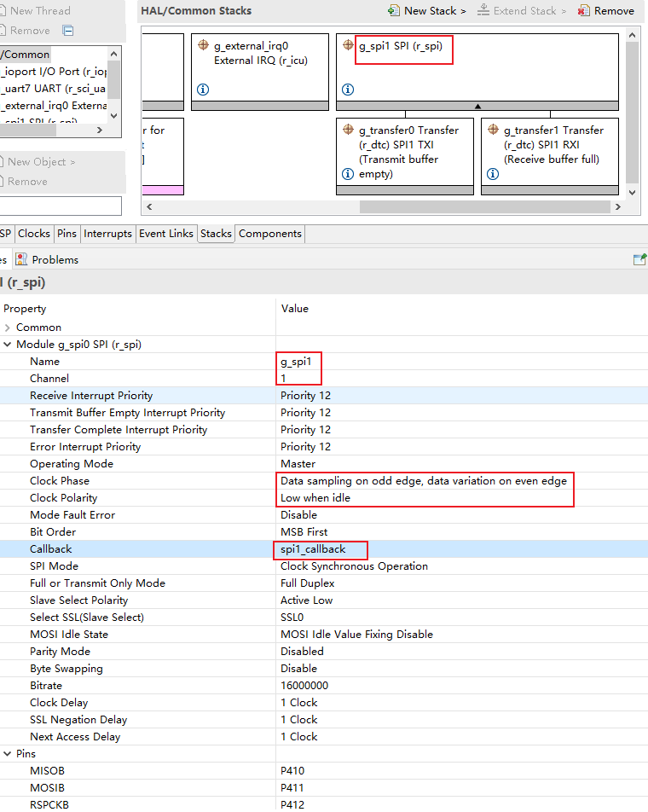
Task: Collapse the g_spi1 stack triangle arrow
Action: tap(477, 107)
